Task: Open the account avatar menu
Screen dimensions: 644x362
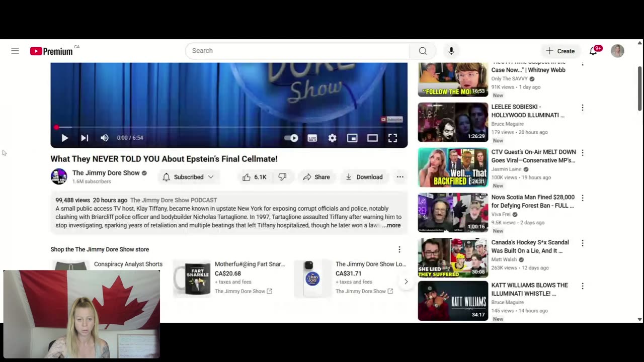Action: click(x=617, y=51)
